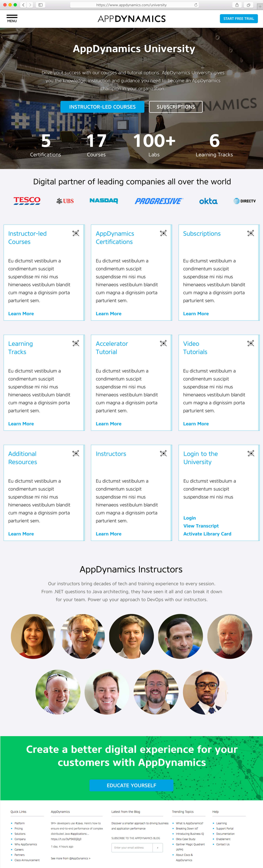
Task: Open the View Transcript link
Action: (201, 526)
